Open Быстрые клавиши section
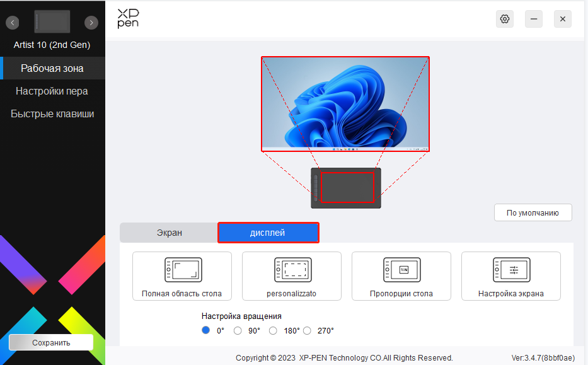 [x=52, y=113]
